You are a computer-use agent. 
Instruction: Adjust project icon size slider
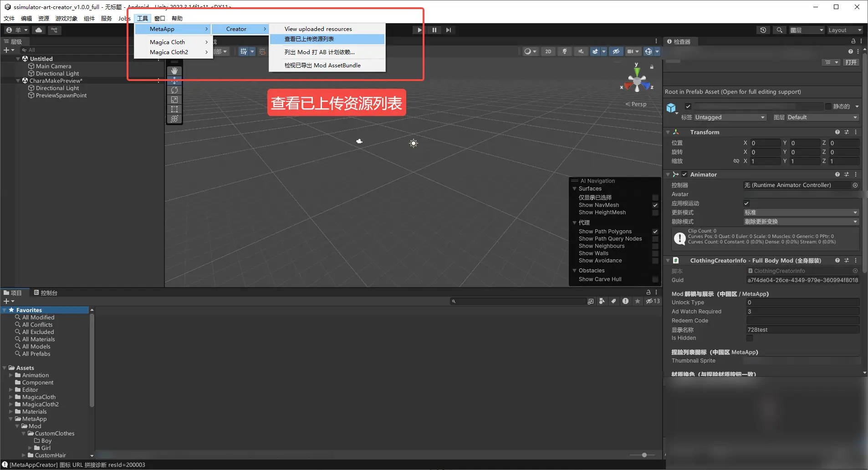(x=644, y=455)
